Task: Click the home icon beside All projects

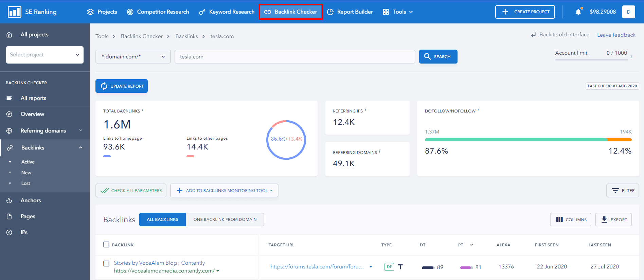Action: click(10, 35)
